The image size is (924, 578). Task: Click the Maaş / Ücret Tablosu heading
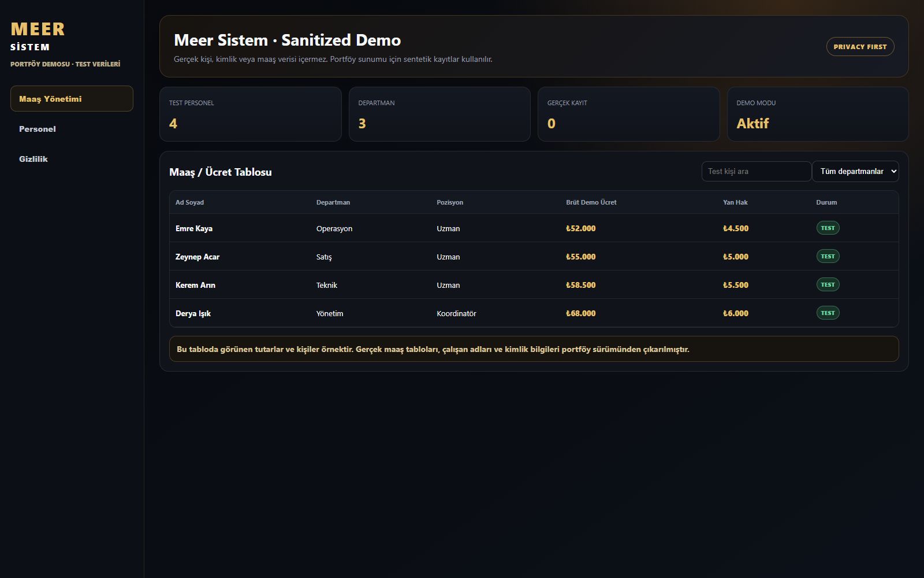[221, 172]
